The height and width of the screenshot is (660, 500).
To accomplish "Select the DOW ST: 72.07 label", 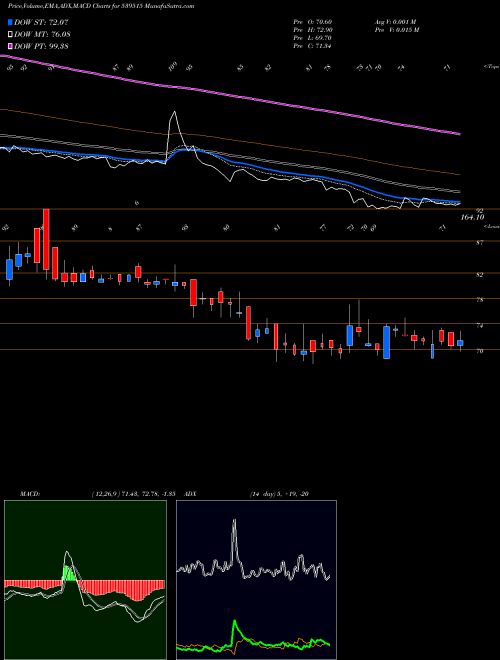I will point(41,22).
